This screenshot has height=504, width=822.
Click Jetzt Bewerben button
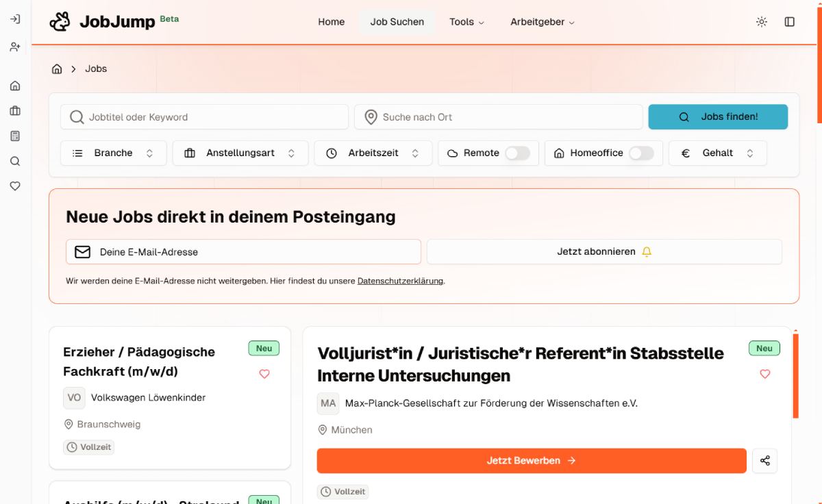click(x=532, y=461)
